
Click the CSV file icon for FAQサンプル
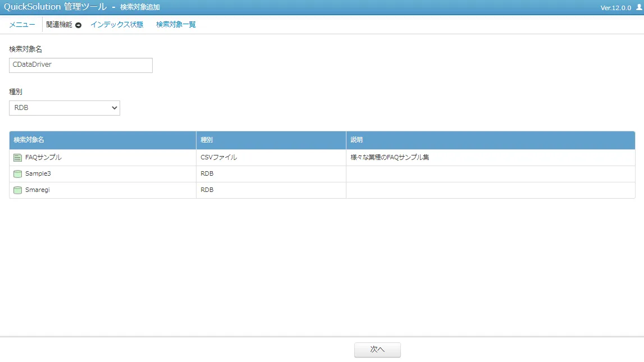click(17, 158)
